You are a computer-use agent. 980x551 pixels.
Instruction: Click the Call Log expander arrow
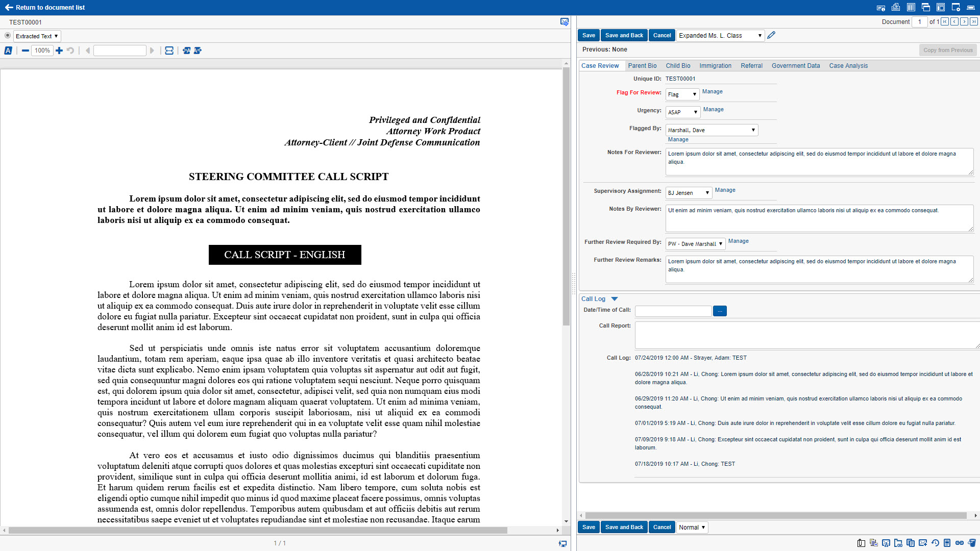pos(614,298)
